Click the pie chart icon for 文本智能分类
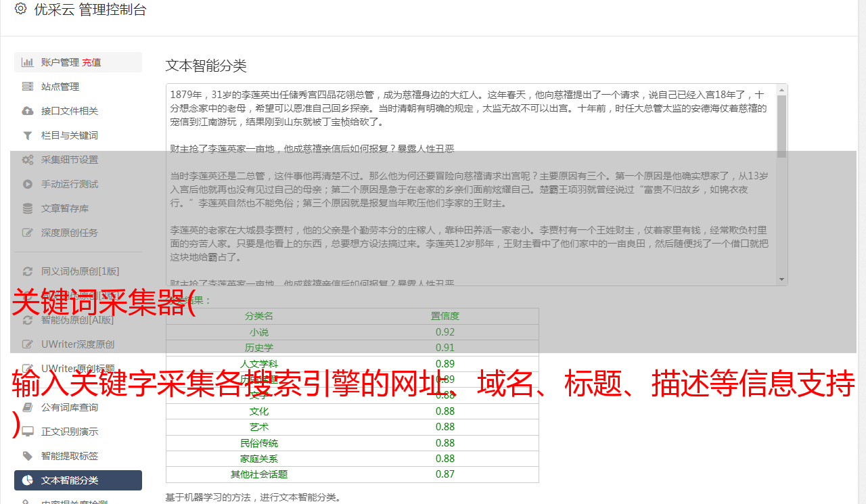The height and width of the screenshot is (504, 866). click(x=28, y=480)
